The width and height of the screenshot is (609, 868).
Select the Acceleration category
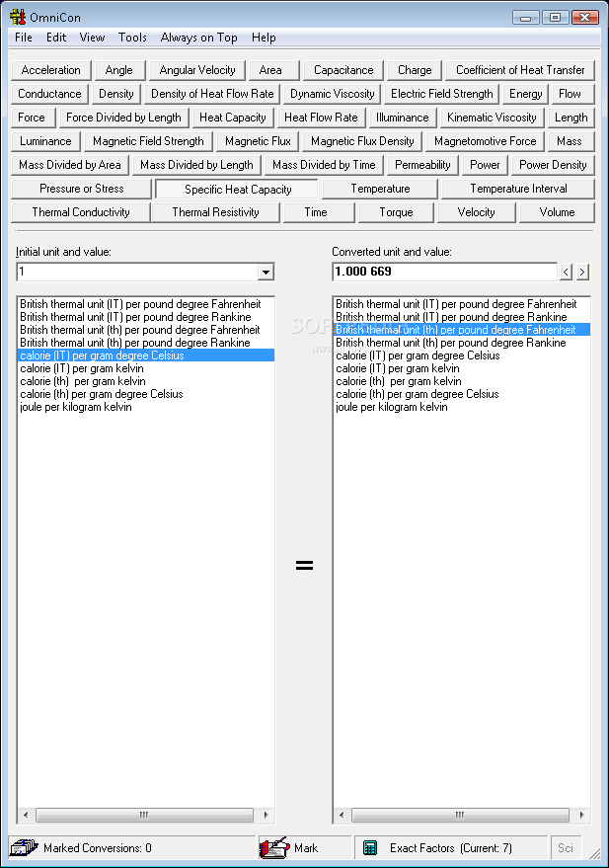[x=51, y=70]
